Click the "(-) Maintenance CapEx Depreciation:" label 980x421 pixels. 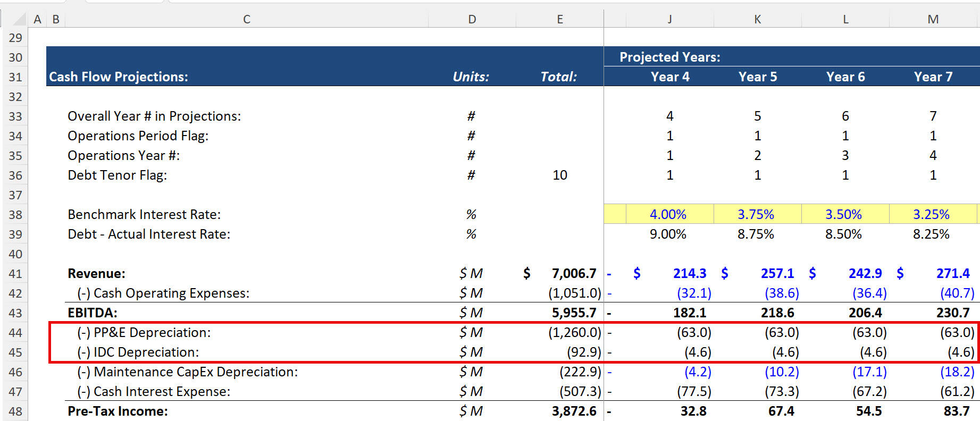[x=188, y=372]
